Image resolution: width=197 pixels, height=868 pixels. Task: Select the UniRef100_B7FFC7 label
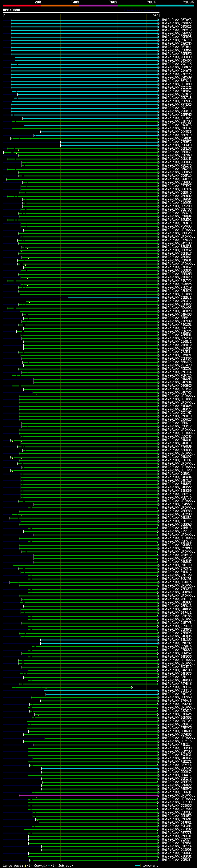(x=176, y=687)
